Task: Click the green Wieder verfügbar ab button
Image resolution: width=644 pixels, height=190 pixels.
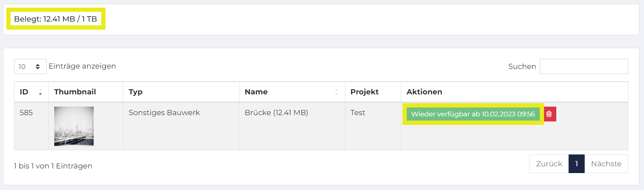Action: (473, 114)
